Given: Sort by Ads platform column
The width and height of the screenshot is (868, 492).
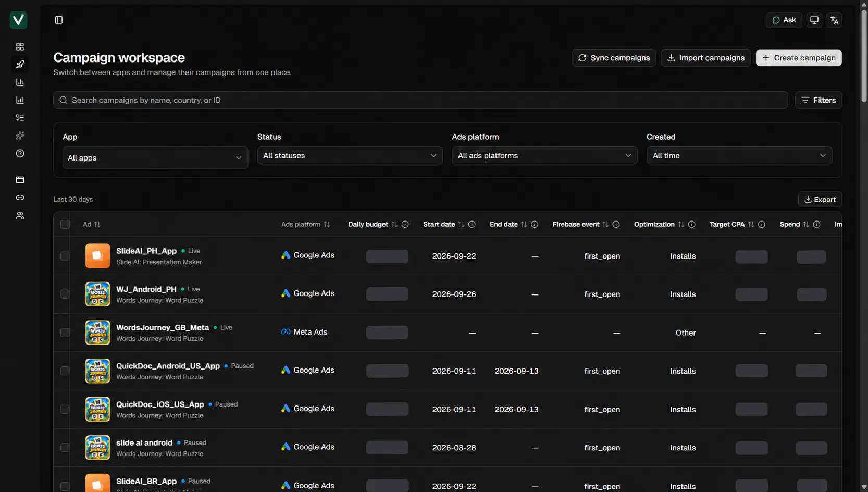Looking at the screenshot, I should point(327,224).
